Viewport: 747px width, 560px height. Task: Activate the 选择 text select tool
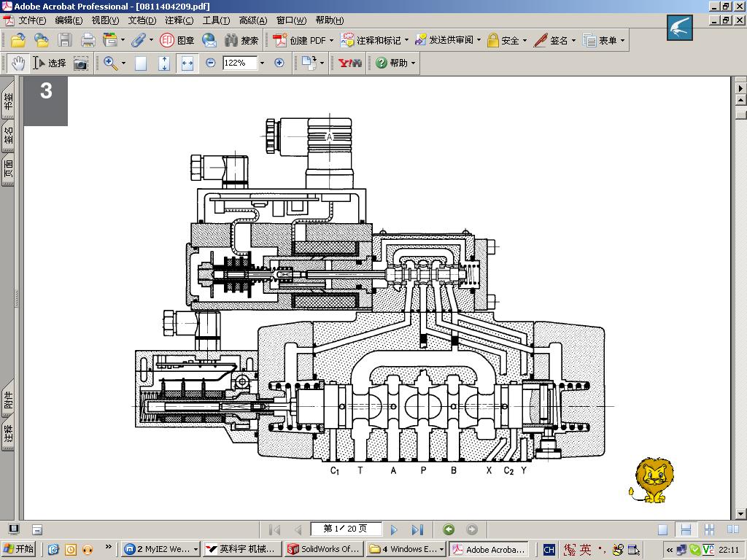point(50,63)
